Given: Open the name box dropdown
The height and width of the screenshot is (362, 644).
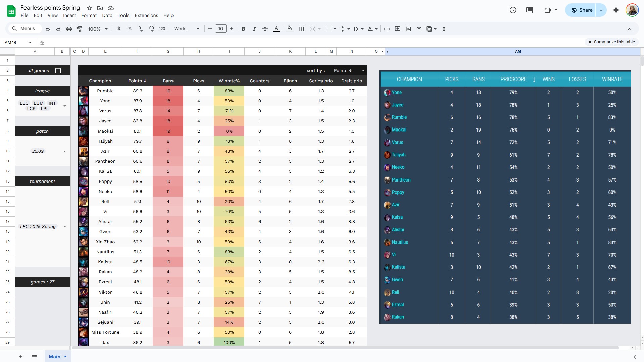Looking at the screenshot, I should (30, 43).
